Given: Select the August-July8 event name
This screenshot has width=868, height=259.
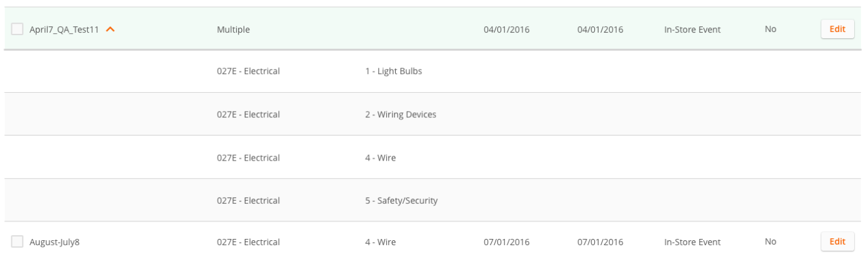Looking at the screenshot, I should [x=55, y=242].
